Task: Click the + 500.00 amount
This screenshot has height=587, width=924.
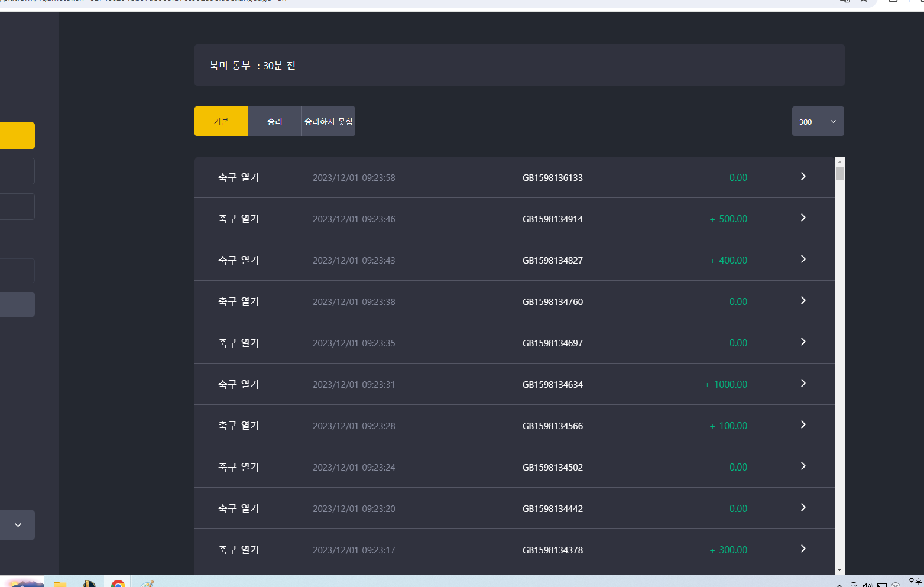Action: point(728,219)
